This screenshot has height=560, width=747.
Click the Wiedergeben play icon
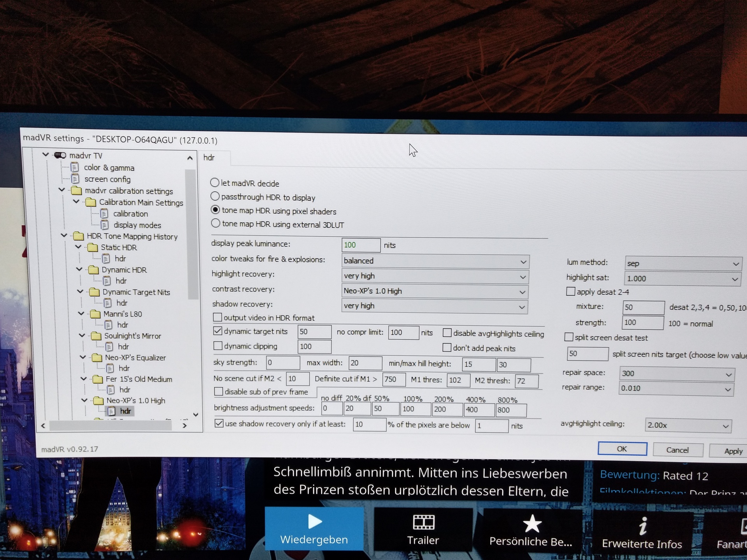[314, 521]
